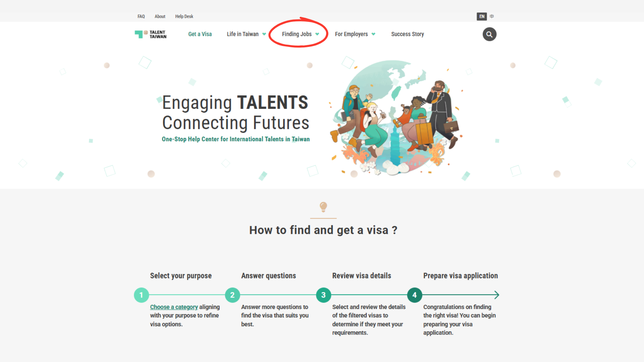The width and height of the screenshot is (644, 362).
Task: Click the Talent Taiwan logo
Action: point(151,34)
